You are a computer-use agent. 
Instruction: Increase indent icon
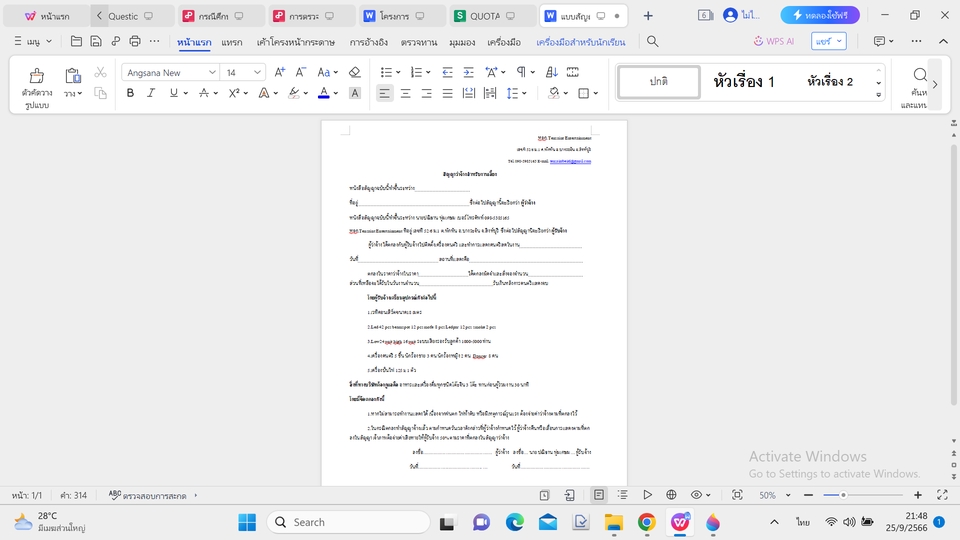[468, 72]
